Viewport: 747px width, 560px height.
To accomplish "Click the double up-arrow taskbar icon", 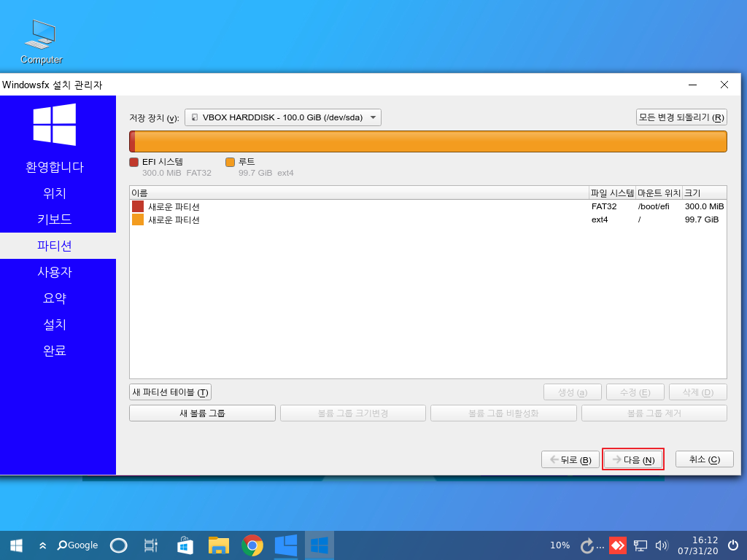I will 43,545.
